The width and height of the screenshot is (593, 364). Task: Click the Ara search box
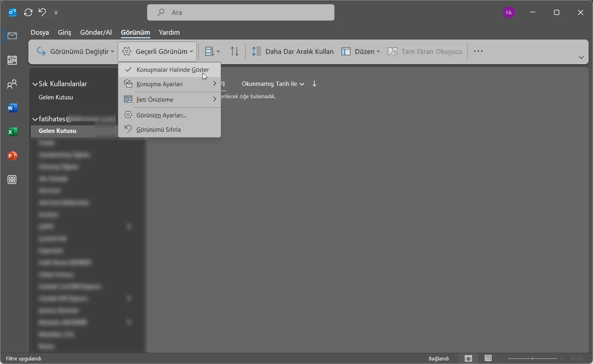coord(241,12)
